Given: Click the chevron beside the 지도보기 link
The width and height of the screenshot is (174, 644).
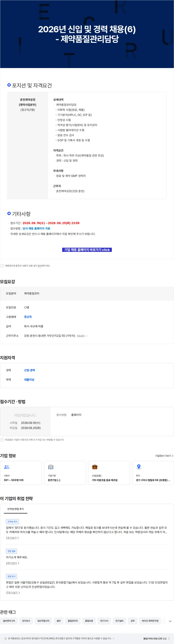Looking at the screenshot, I should pos(87,336).
